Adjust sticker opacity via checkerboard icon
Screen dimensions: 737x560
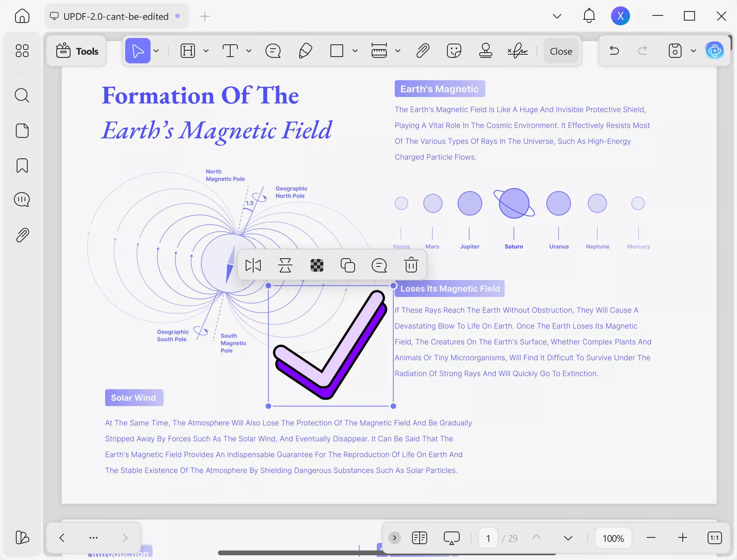pos(317,265)
